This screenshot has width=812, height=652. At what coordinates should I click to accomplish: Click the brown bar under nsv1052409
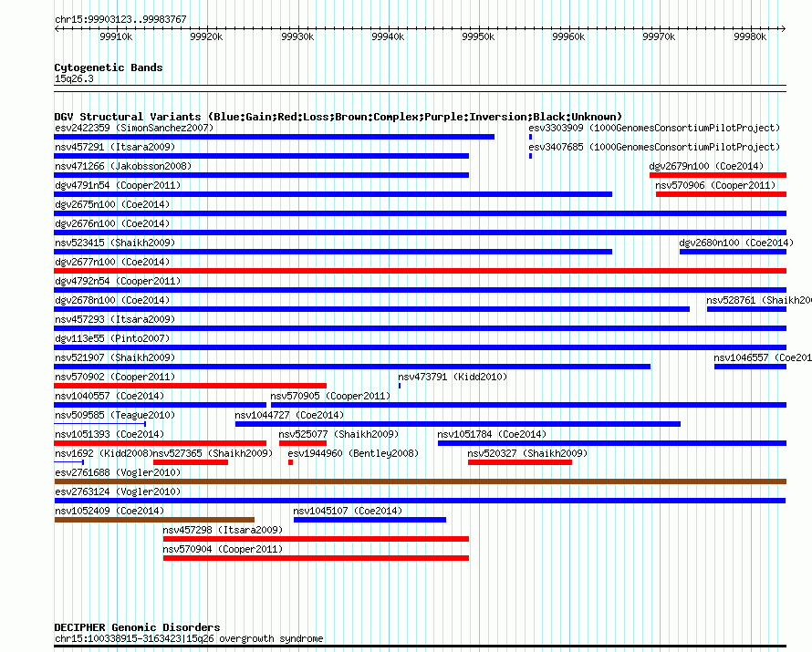pos(154,520)
